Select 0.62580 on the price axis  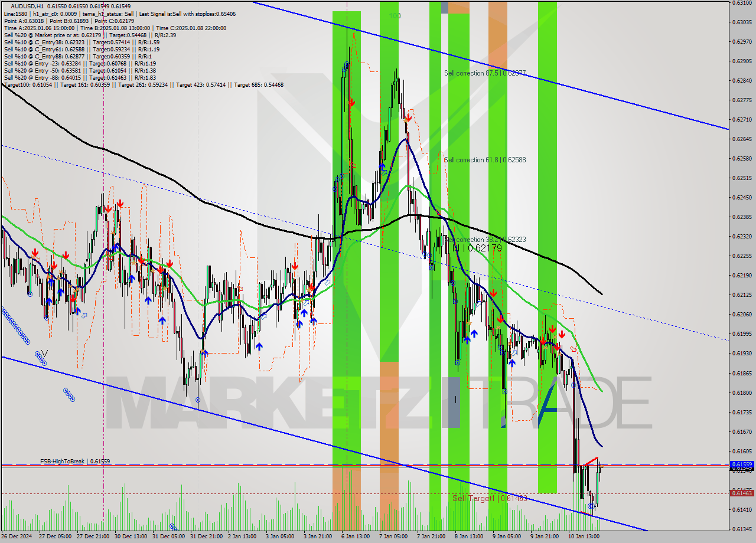[742, 158]
